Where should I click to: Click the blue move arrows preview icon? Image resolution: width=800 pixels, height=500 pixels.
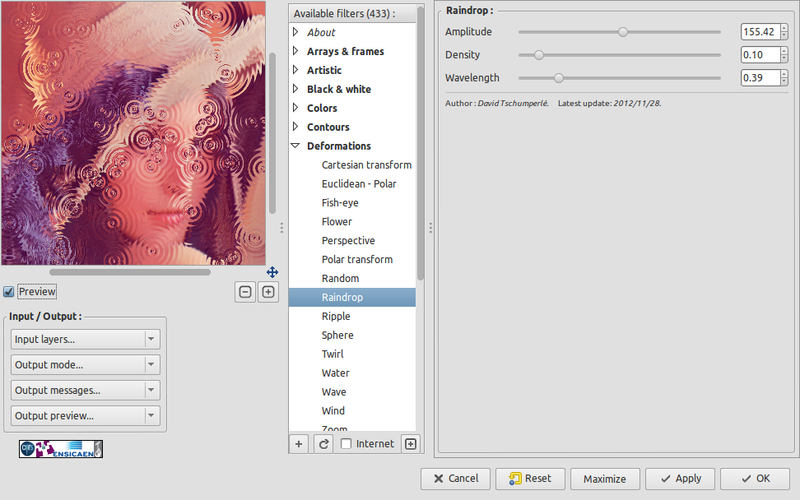[272, 272]
